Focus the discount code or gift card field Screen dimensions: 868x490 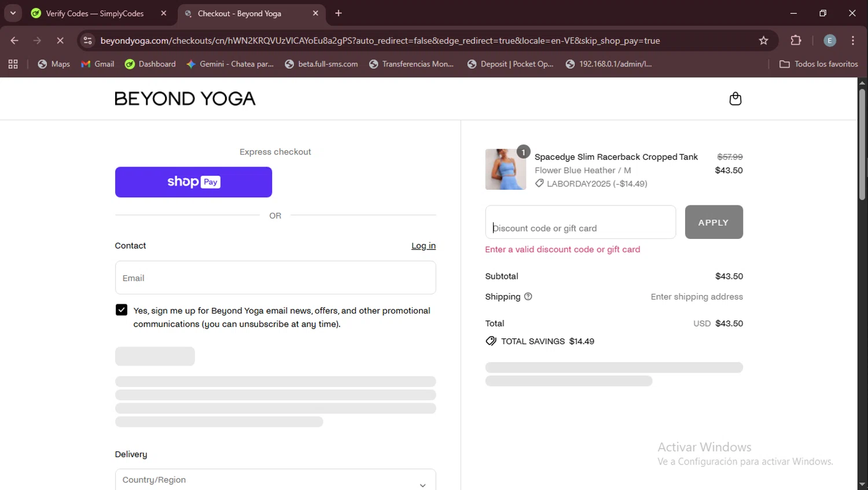coord(580,222)
